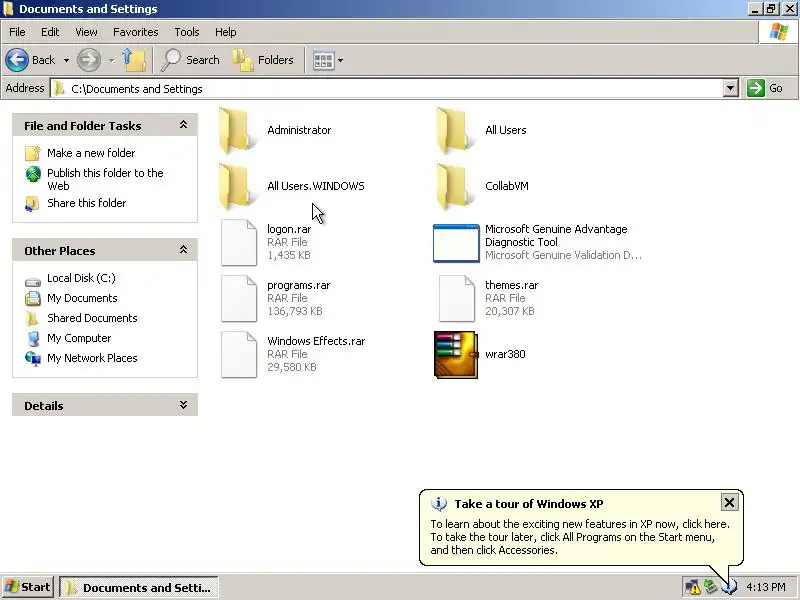Select Microsoft Genuine Advantage Diagnostic Tool icon
The height and width of the screenshot is (600, 800).
point(456,243)
